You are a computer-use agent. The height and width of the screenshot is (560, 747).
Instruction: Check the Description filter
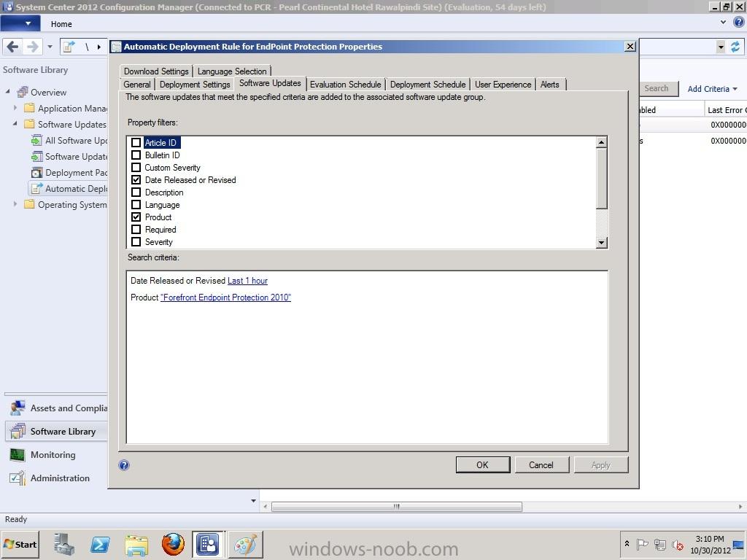tap(136, 192)
